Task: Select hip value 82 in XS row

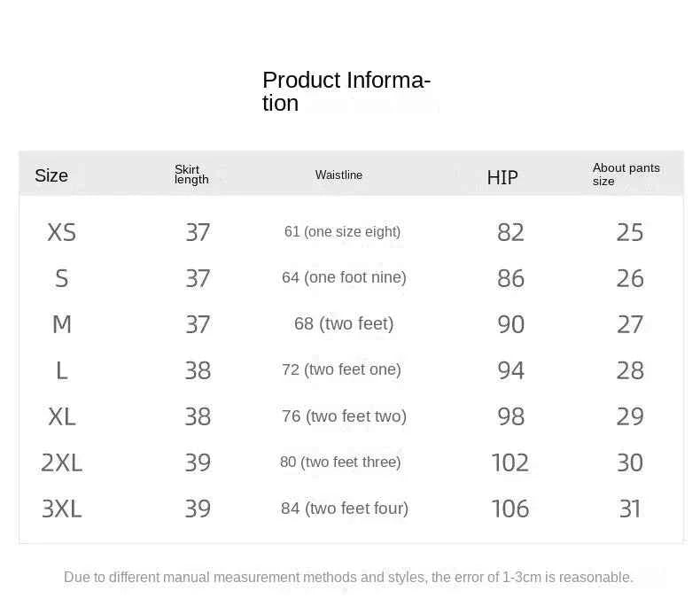Action: (x=510, y=232)
